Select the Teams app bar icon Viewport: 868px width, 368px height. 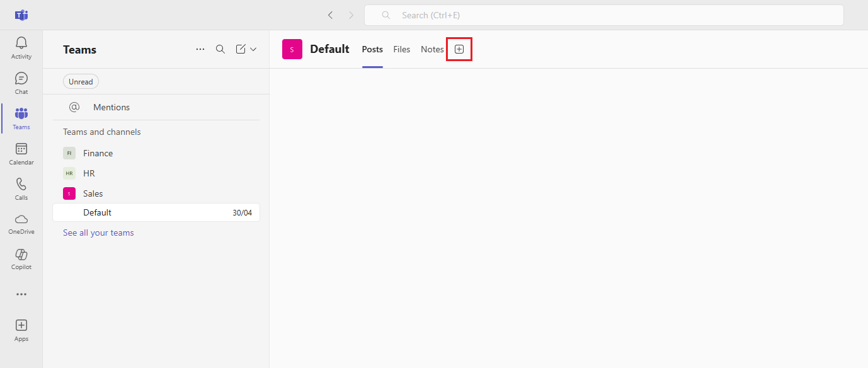coord(21,118)
